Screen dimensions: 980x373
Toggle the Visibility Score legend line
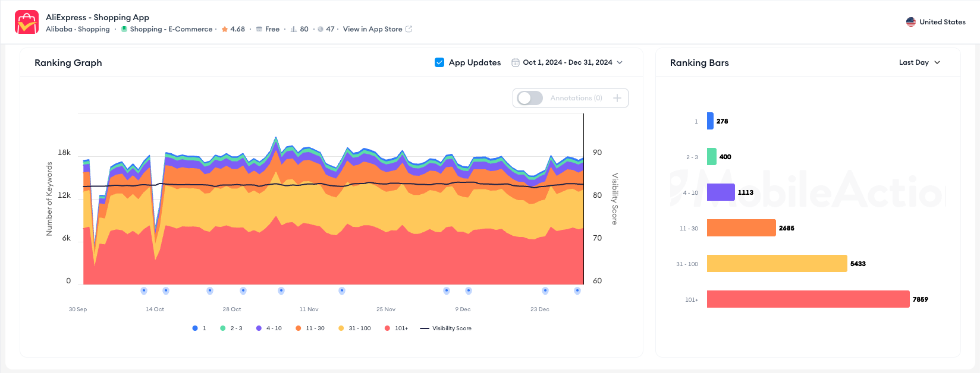pyautogui.click(x=446, y=328)
